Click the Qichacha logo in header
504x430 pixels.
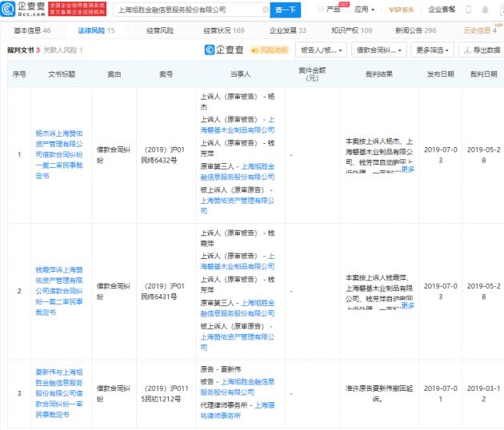(23, 10)
